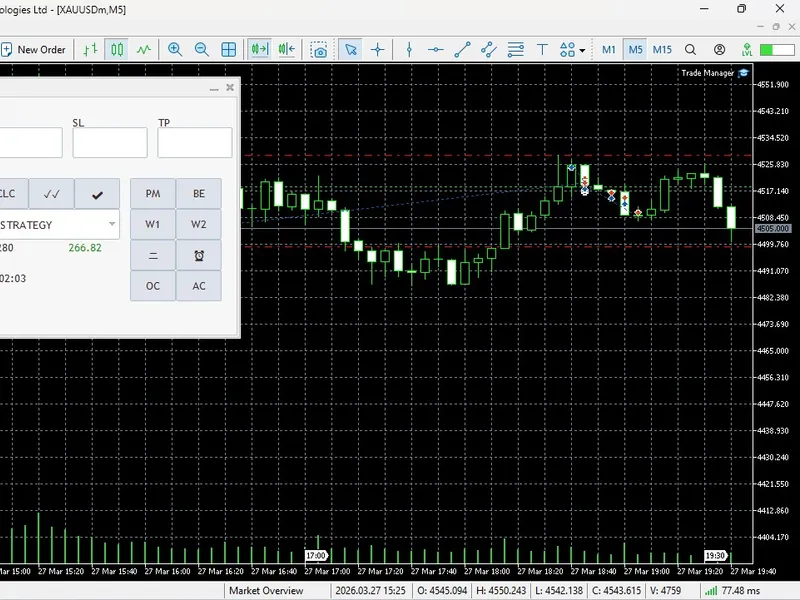Focus the SL input field

pyautogui.click(x=110, y=142)
